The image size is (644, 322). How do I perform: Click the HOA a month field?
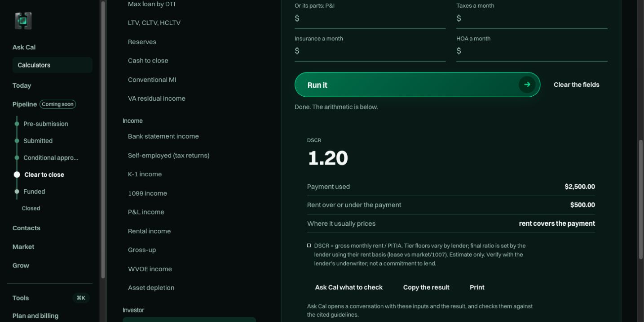(x=532, y=51)
